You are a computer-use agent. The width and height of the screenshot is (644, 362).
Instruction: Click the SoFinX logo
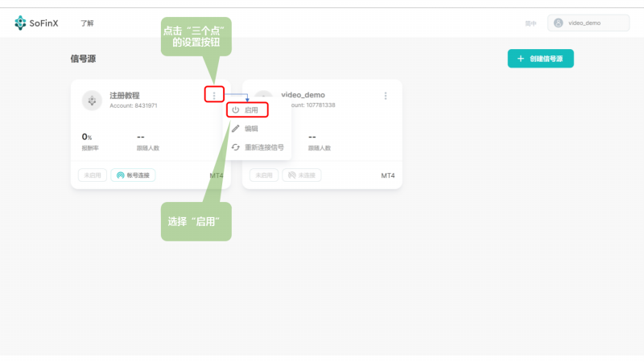36,23
